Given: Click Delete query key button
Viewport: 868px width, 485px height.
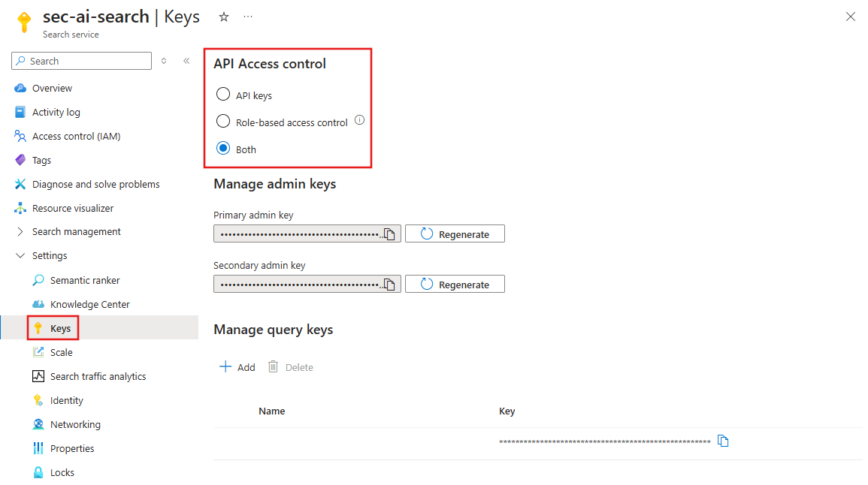Looking at the screenshot, I should point(291,367).
